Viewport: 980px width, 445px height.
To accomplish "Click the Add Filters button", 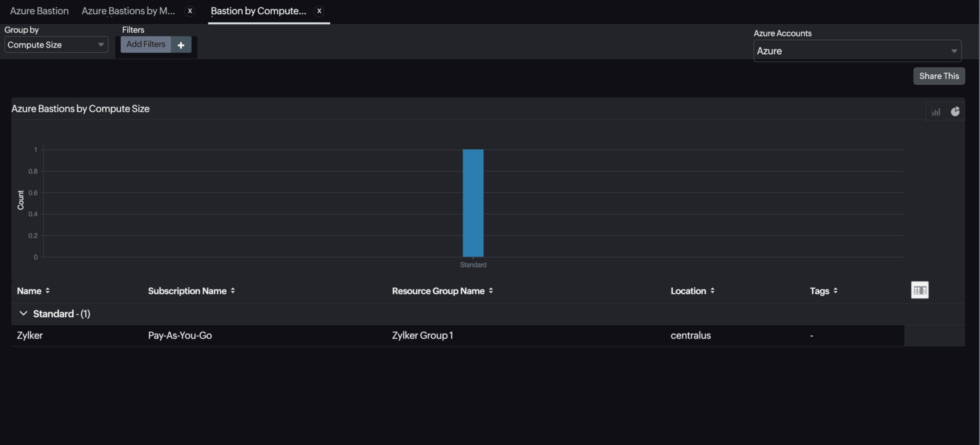I will tap(146, 44).
